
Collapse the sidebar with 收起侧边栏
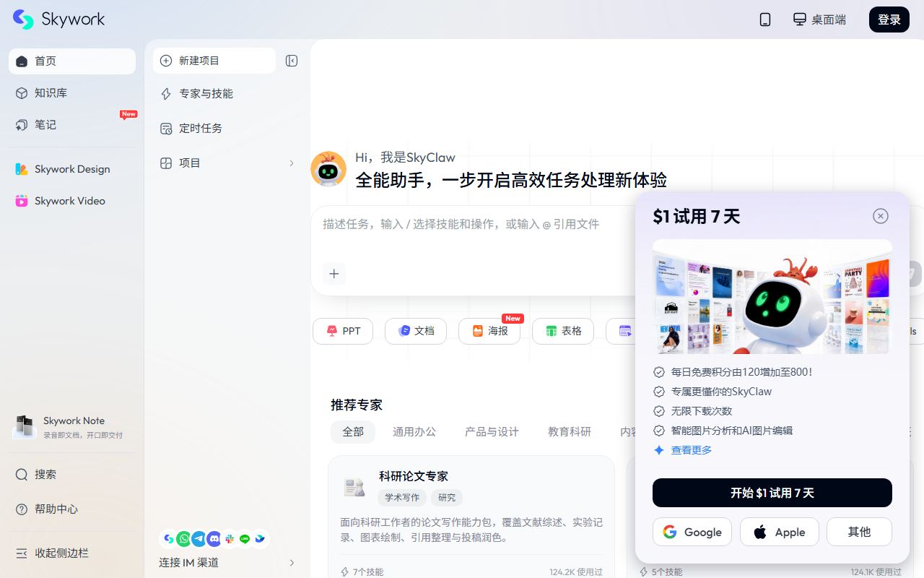72,553
